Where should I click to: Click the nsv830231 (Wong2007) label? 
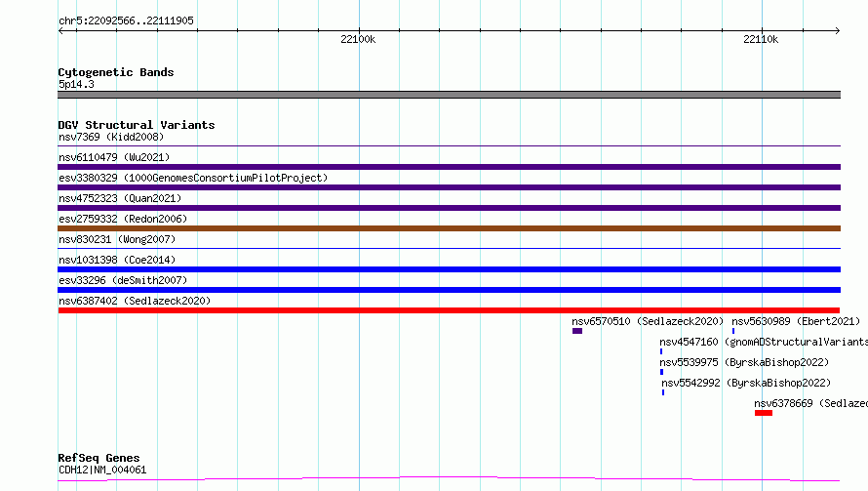(117, 239)
